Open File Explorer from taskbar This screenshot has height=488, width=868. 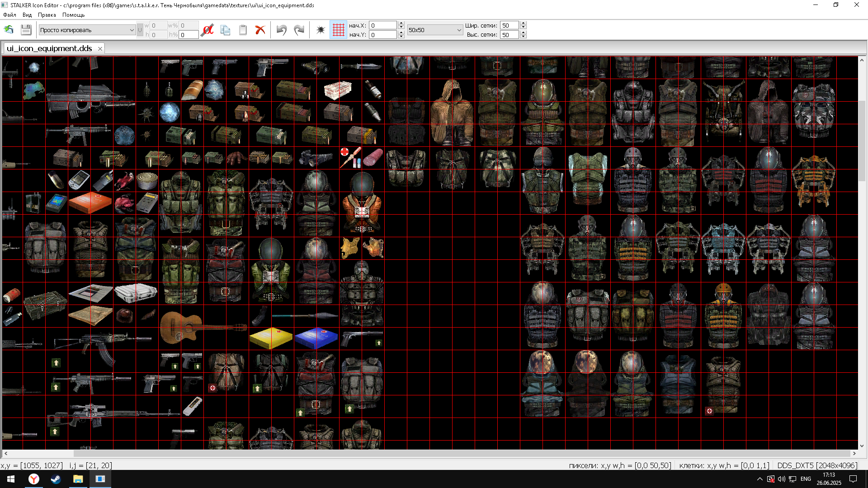pos(78,479)
